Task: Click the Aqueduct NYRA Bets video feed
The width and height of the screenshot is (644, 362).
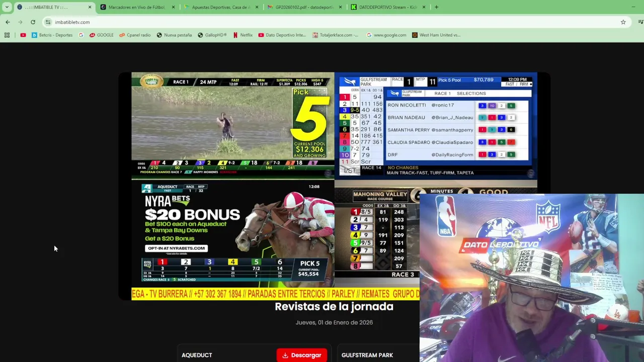Action: click(232, 234)
